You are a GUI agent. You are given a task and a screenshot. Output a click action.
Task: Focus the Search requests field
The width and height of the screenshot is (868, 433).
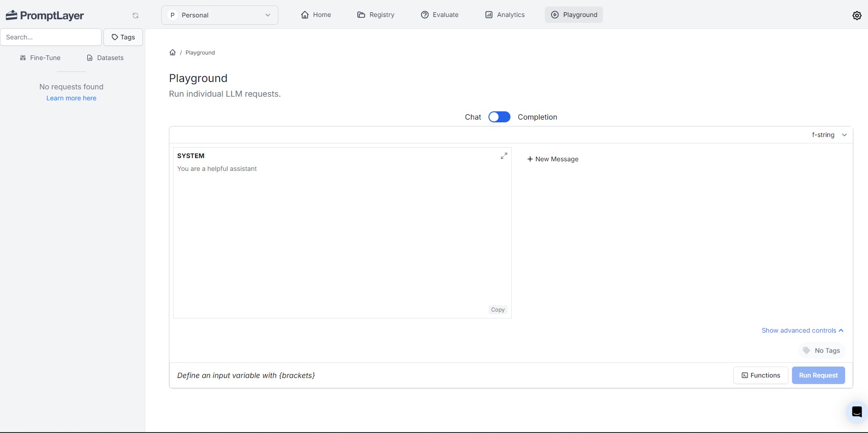tap(51, 37)
